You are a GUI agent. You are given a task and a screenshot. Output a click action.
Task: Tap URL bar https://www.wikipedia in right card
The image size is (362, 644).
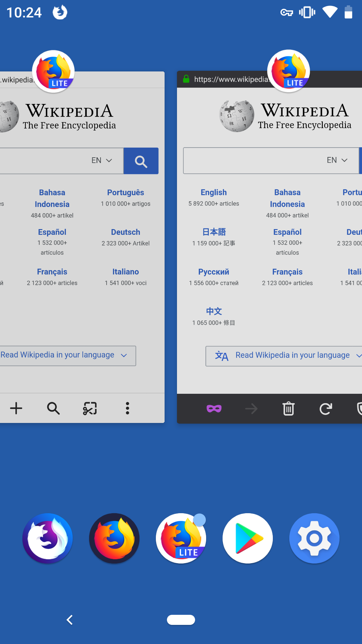231,79
